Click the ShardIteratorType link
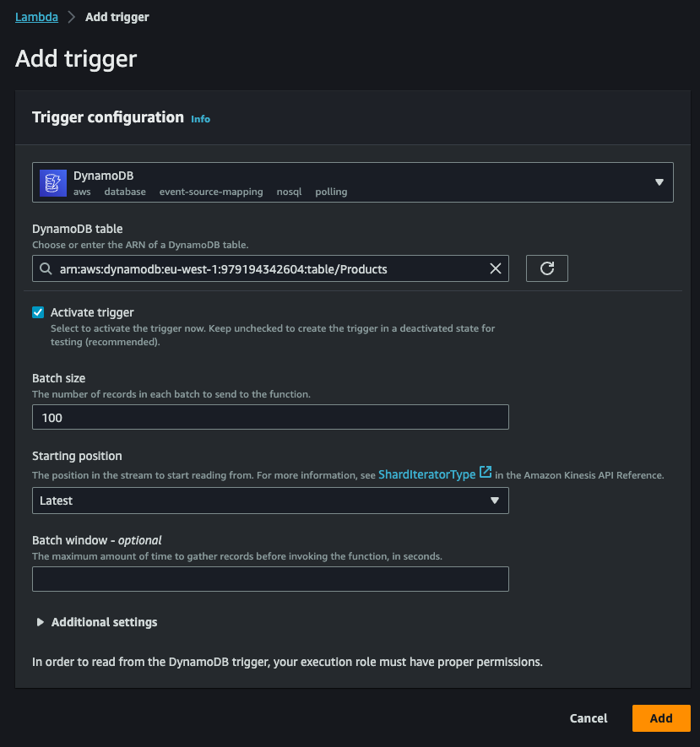 point(427,474)
